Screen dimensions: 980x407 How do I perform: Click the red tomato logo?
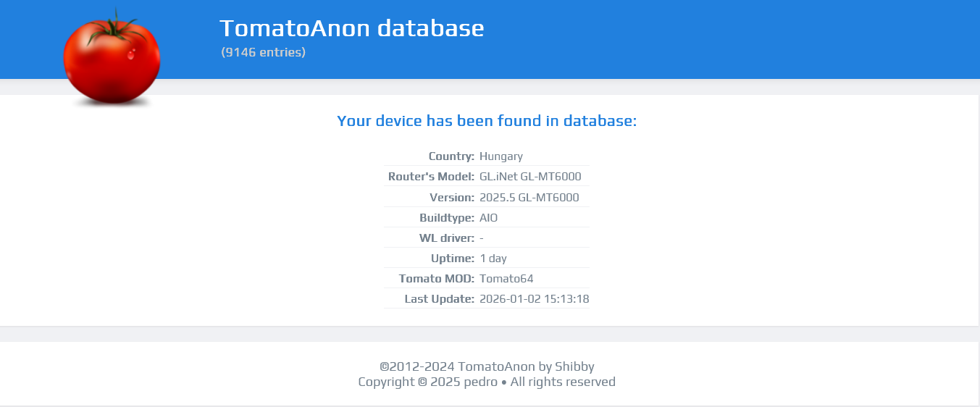(x=112, y=59)
